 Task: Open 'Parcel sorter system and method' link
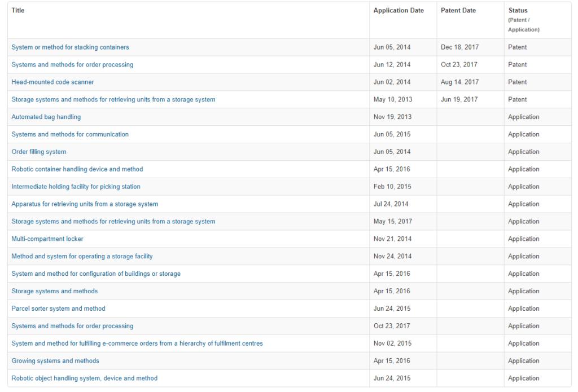pos(58,309)
